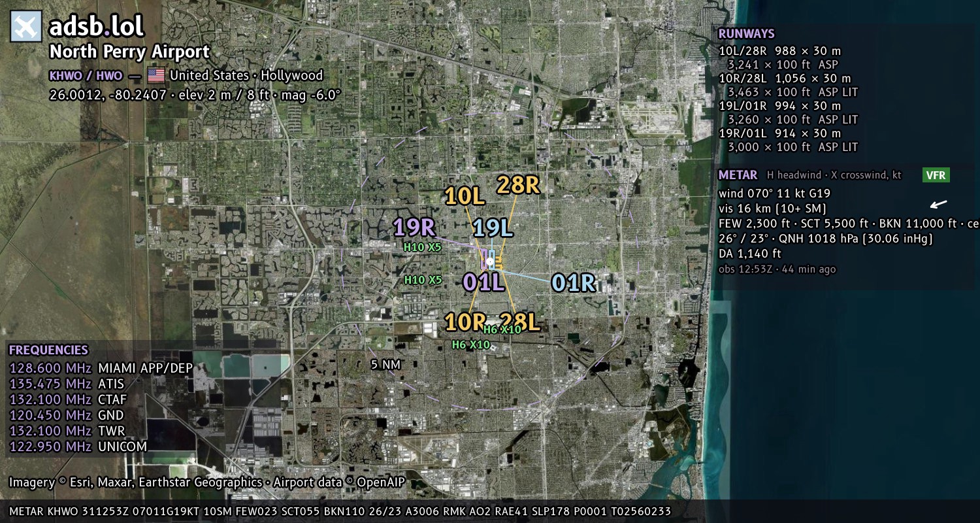
Task: Click the 28R runway label on the map
Action: (519, 185)
